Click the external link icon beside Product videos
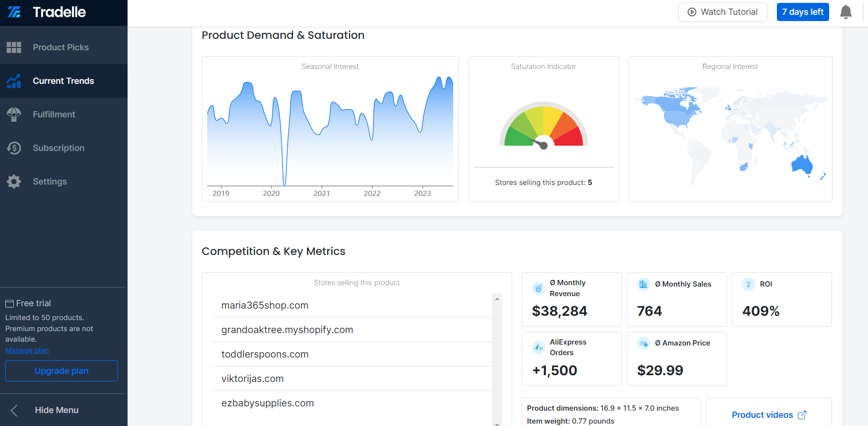This screenshot has height=426, width=868. pyautogui.click(x=802, y=415)
